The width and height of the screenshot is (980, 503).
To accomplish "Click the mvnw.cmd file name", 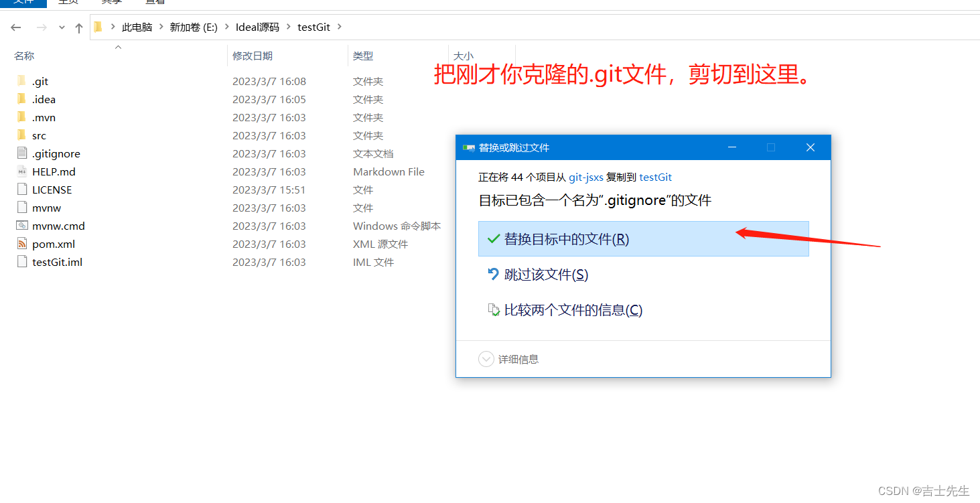I will [x=58, y=226].
